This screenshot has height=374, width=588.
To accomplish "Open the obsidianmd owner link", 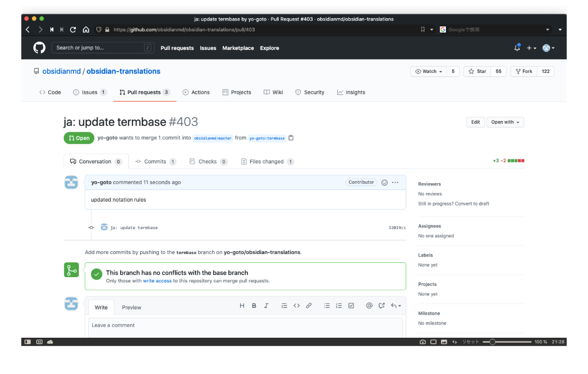I will click(x=61, y=71).
